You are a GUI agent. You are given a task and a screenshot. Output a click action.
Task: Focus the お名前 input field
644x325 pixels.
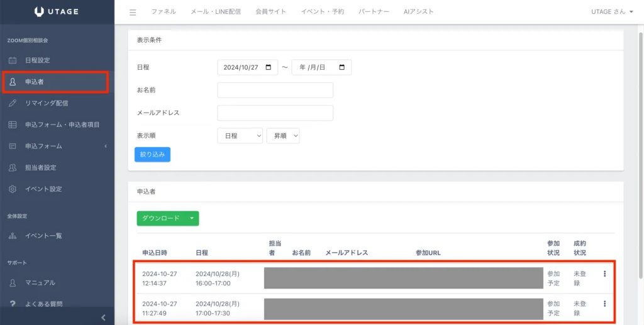click(x=275, y=91)
